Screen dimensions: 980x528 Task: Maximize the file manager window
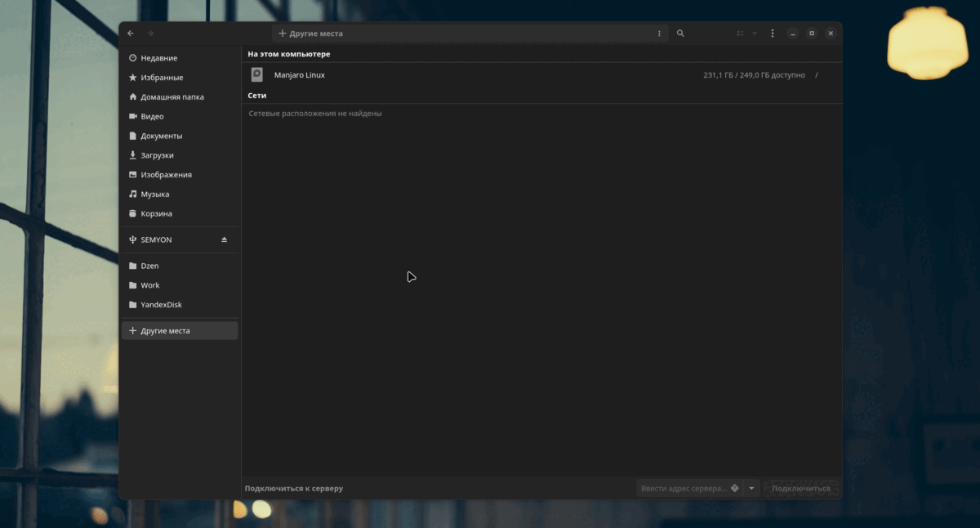[812, 34]
